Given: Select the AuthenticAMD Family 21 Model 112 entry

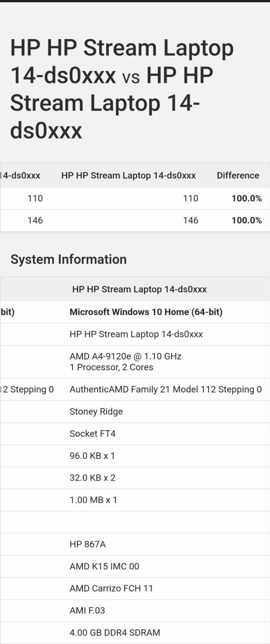Looking at the screenshot, I should click(x=165, y=389).
